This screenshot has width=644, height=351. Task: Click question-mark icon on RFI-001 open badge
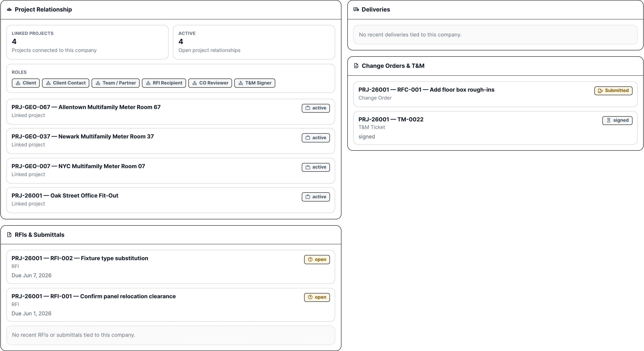tap(310, 297)
